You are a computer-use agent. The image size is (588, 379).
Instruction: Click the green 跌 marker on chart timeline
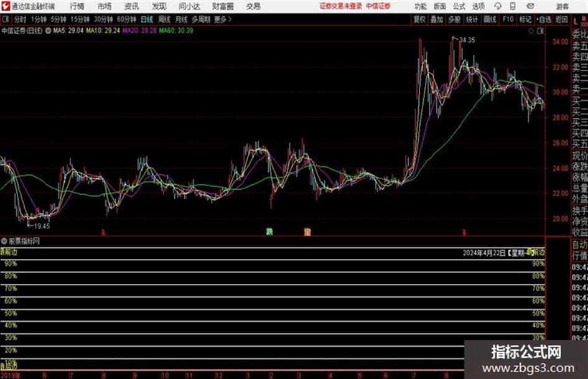coord(269,232)
